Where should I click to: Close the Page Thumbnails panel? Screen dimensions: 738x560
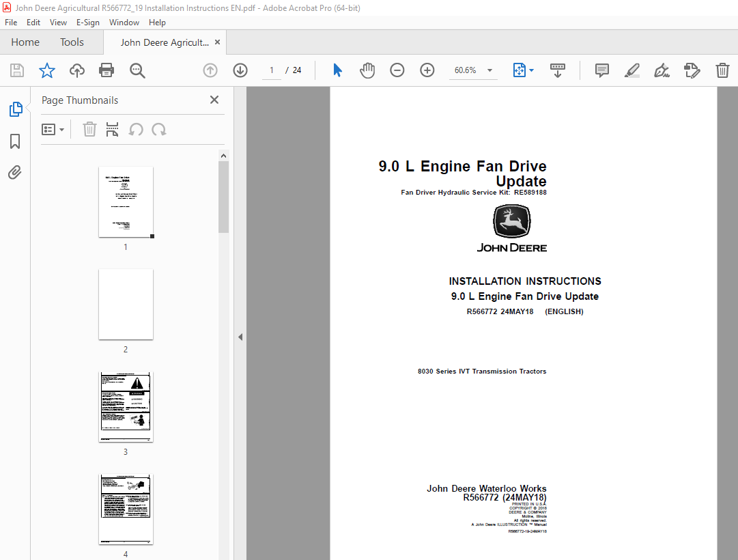[x=214, y=100]
